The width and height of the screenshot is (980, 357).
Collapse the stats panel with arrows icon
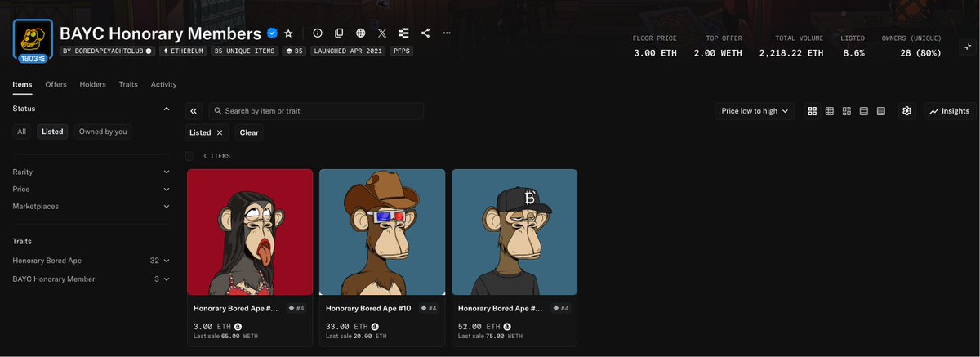[968, 47]
